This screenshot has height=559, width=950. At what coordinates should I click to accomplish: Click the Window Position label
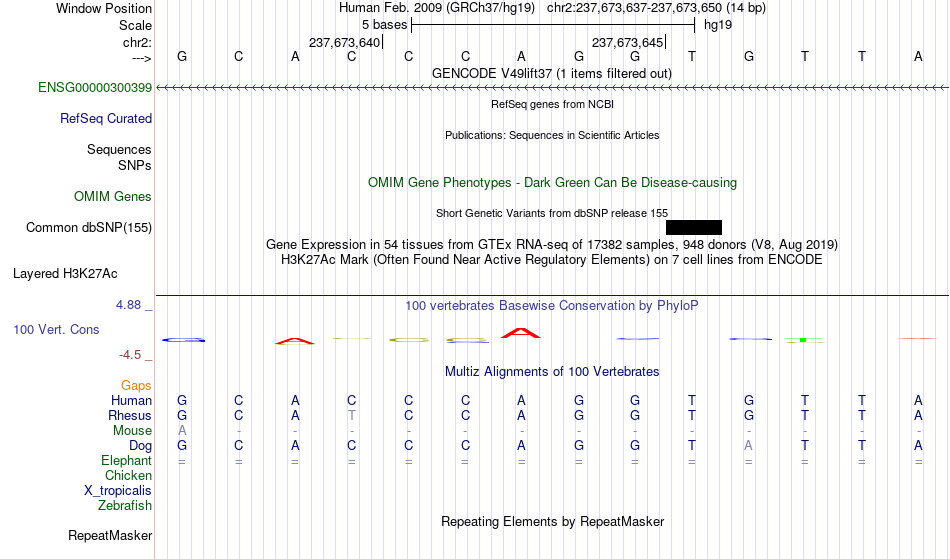point(104,8)
